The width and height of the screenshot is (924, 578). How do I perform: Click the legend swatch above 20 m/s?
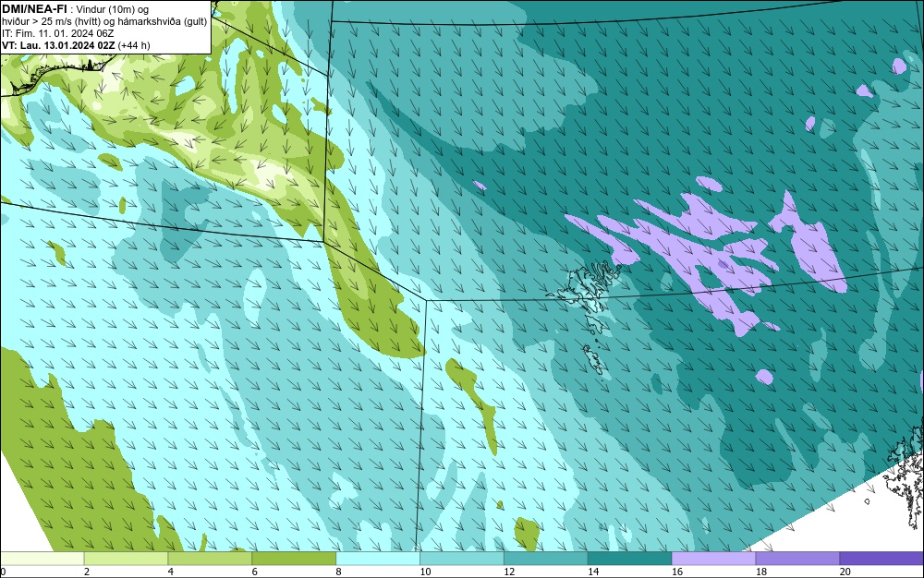coord(881,558)
